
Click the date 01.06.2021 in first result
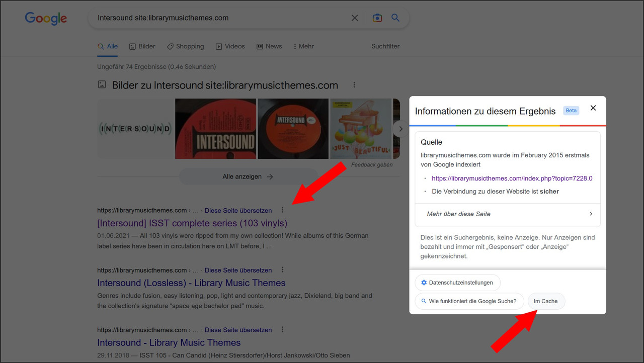[x=113, y=236]
